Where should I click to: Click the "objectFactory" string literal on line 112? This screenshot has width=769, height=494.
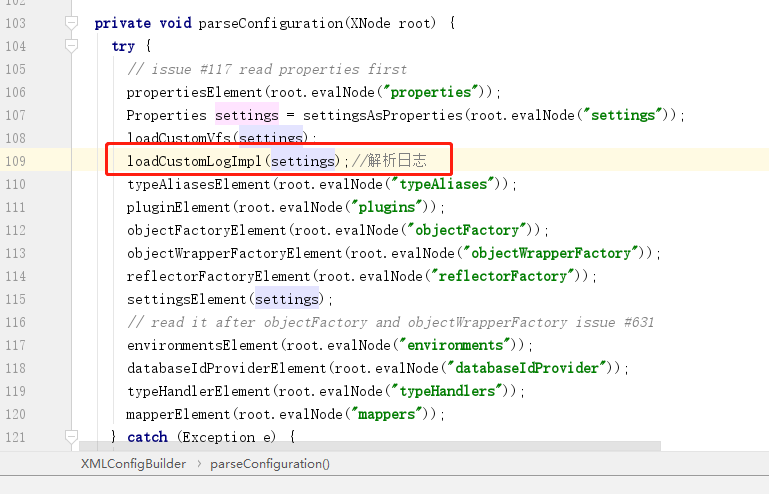tap(467, 231)
